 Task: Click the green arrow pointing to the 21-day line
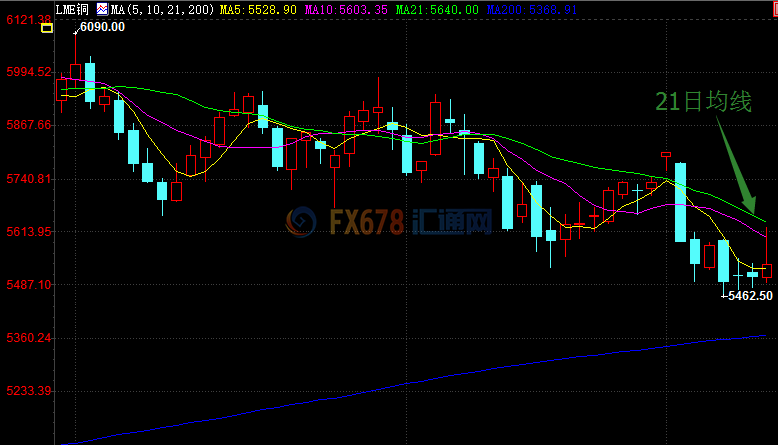736,164
